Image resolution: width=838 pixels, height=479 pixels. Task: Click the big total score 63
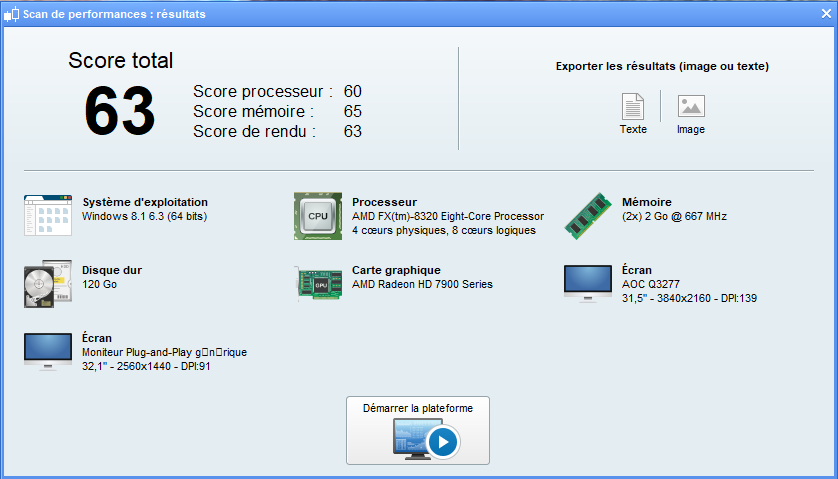tap(120, 113)
